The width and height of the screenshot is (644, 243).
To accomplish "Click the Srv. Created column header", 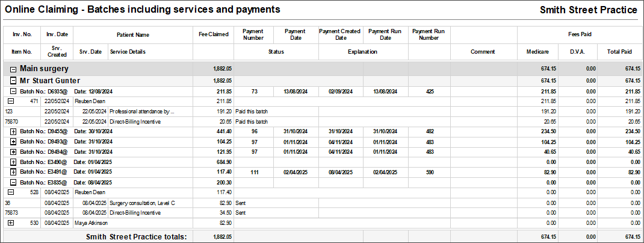I will pos(57,52).
